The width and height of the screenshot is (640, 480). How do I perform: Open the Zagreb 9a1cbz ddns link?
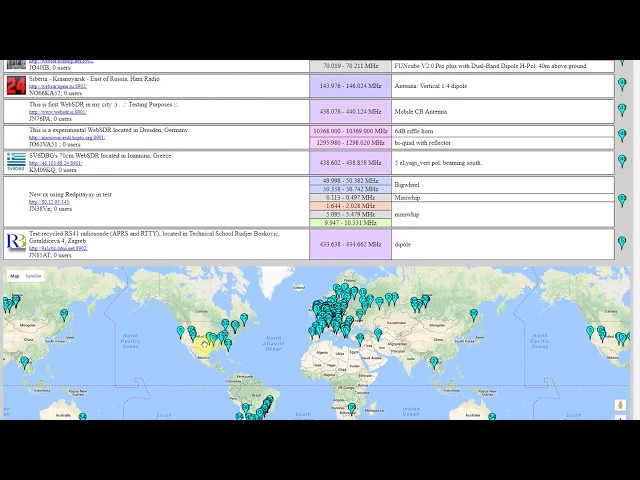[58, 248]
